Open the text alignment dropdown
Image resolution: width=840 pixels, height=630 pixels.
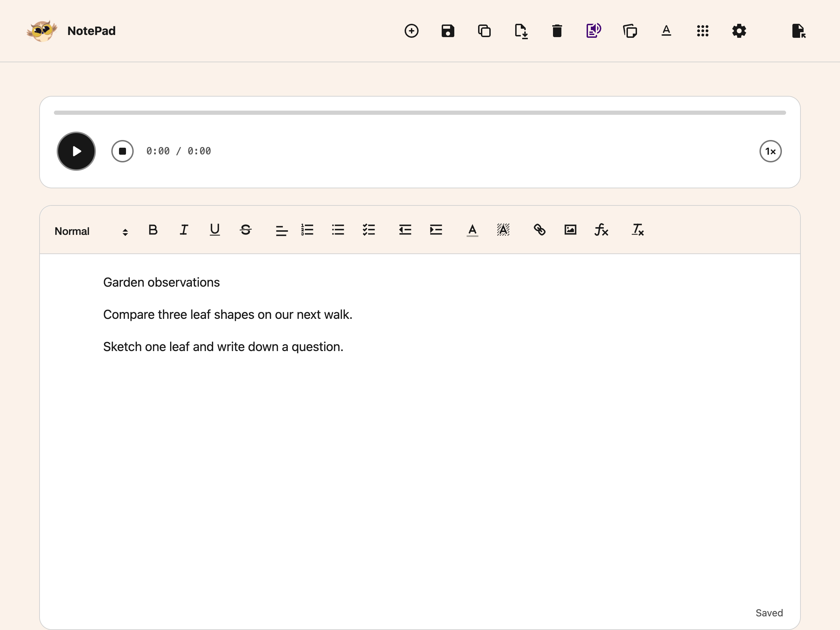(281, 231)
